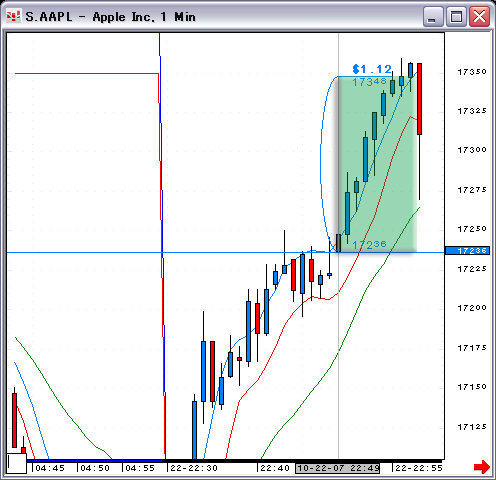The height and width of the screenshot is (480, 496).
Task: Click the 22:40 time axis label
Action: coord(275,468)
